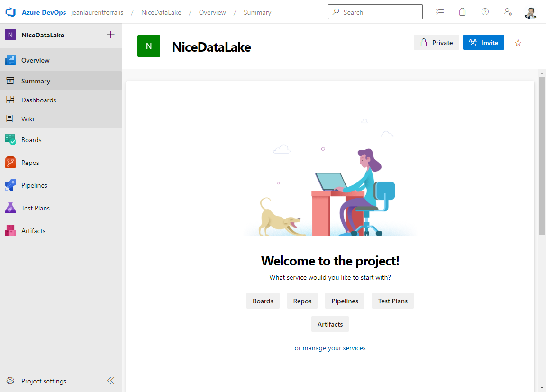Screen dimensions: 546x392
Task: Click the Repos icon in sidebar
Action: pos(10,162)
